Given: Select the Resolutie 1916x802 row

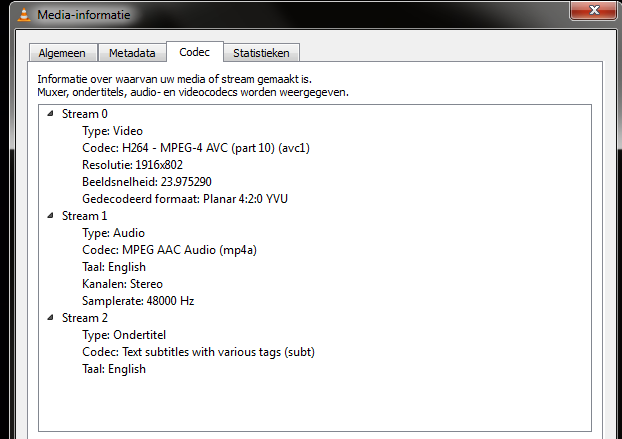Looking at the screenshot, I should click(x=135, y=165).
